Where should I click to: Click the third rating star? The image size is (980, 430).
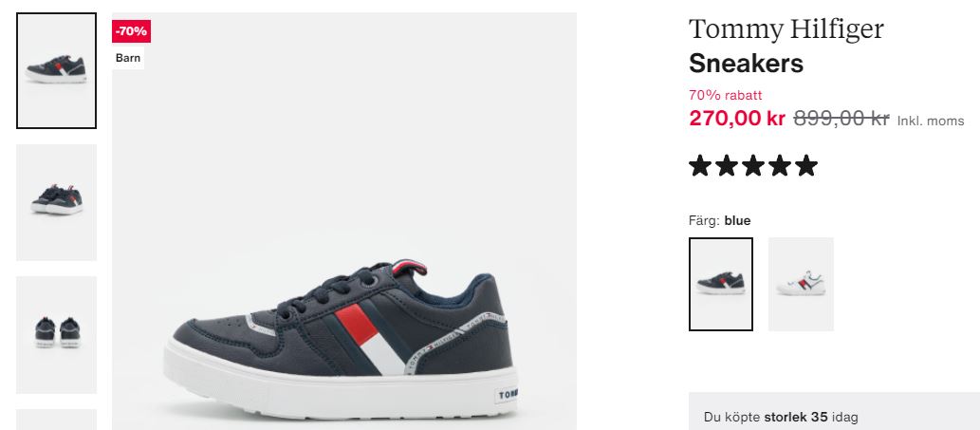(753, 165)
